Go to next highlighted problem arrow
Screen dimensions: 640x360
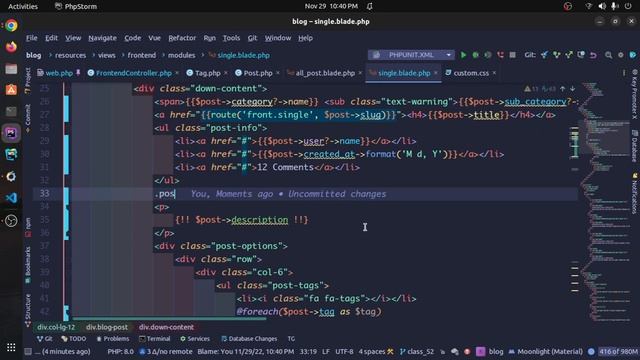[573, 89]
